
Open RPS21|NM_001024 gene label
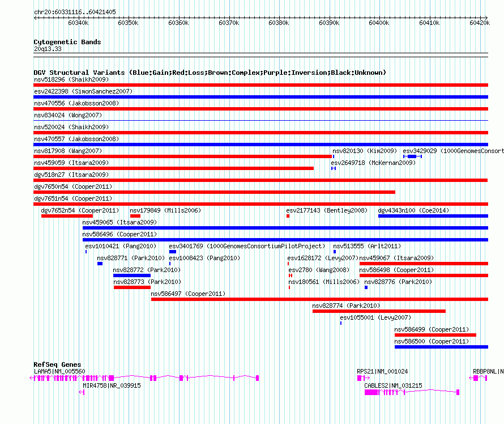(x=382, y=371)
